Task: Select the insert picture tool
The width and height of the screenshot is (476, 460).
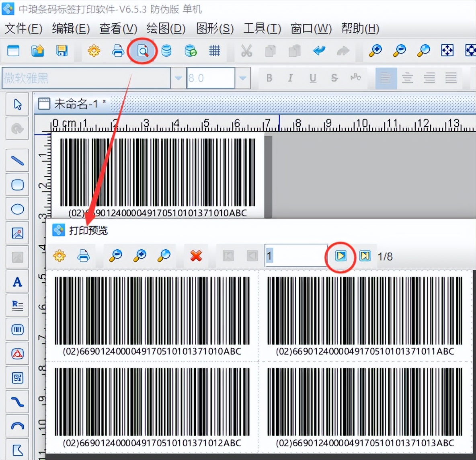Action: pyautogui.click(x=17, y=233)
